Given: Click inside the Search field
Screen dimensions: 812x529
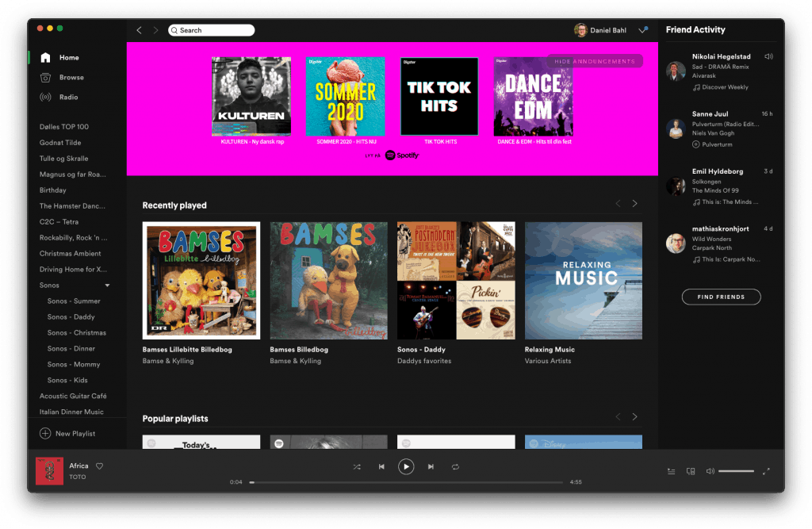Looking at the screenshot, I should 211,30.
